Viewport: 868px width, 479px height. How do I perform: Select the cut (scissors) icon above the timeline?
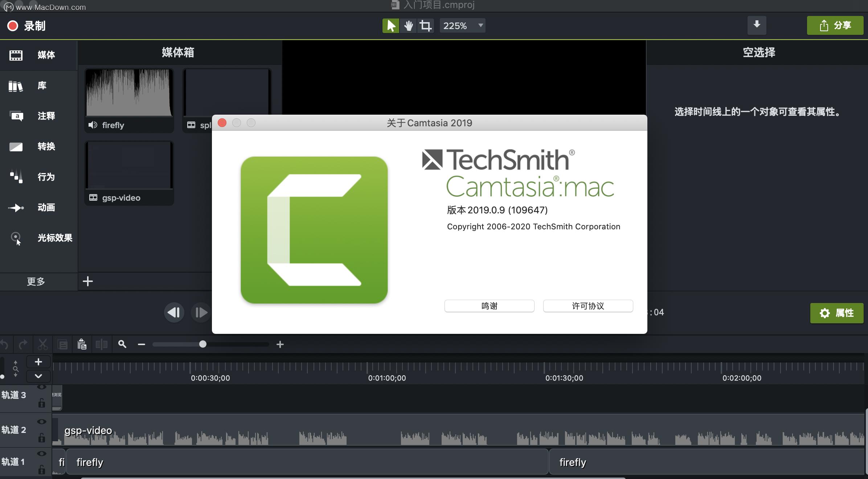click(42, 344)
